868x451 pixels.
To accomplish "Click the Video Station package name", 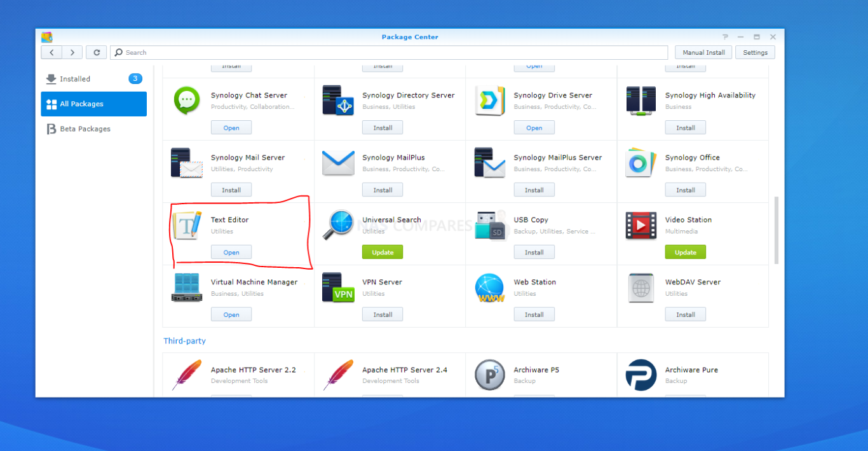I will pos(688,220).
